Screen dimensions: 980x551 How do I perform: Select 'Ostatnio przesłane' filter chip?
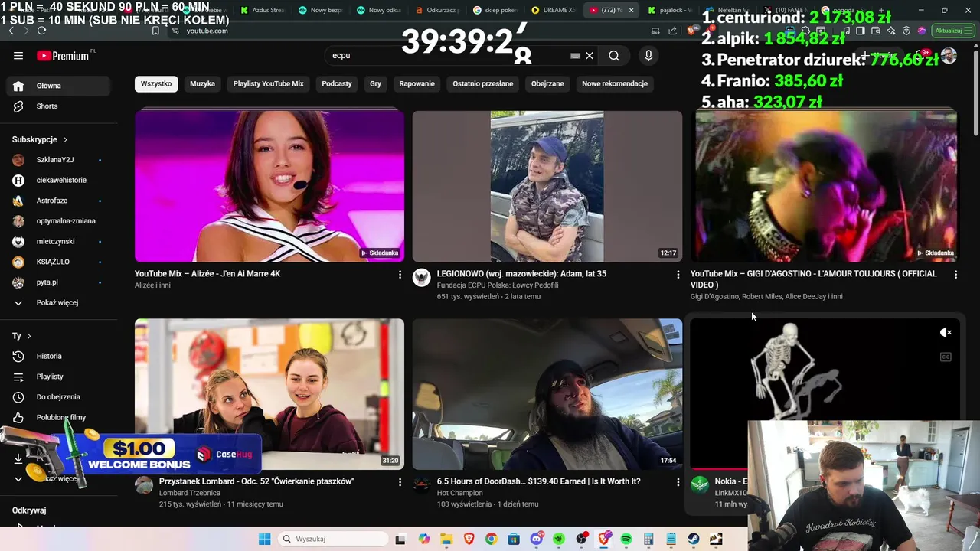click(x=483, y=83)
